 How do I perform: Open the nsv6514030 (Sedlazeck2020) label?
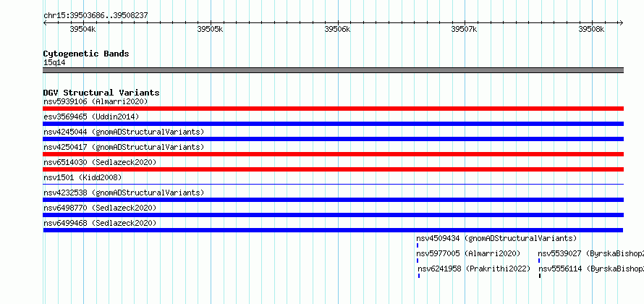[x=100, y=162]
